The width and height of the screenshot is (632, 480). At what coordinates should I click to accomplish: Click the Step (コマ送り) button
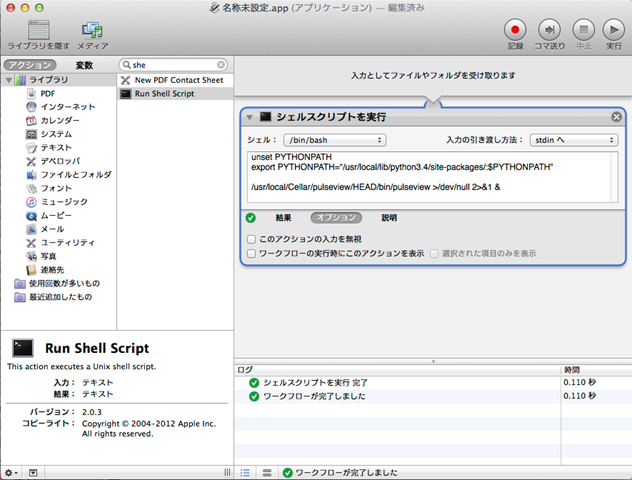pos(548,30)
